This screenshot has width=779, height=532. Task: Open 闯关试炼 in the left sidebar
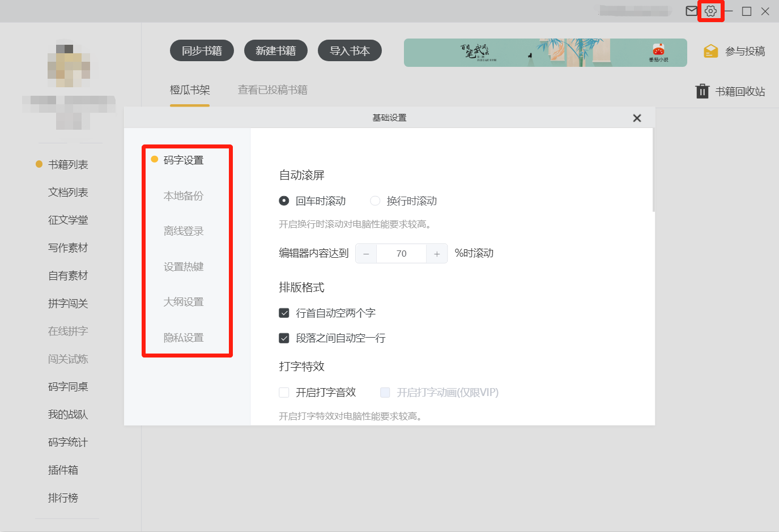[x=68, y=359]
